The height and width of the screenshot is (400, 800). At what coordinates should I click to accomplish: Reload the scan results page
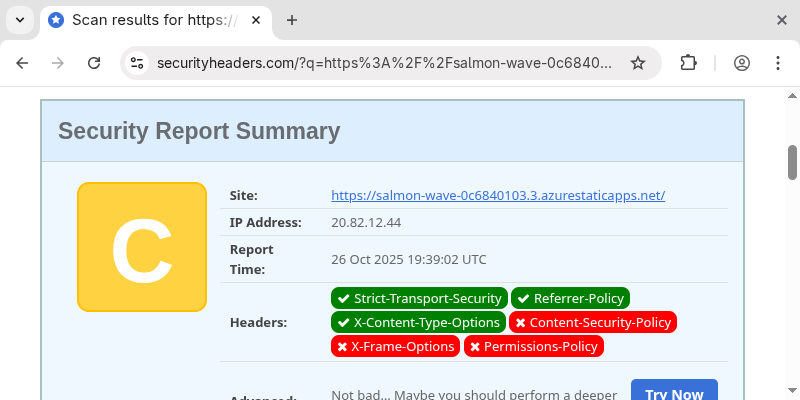point(94,63)
